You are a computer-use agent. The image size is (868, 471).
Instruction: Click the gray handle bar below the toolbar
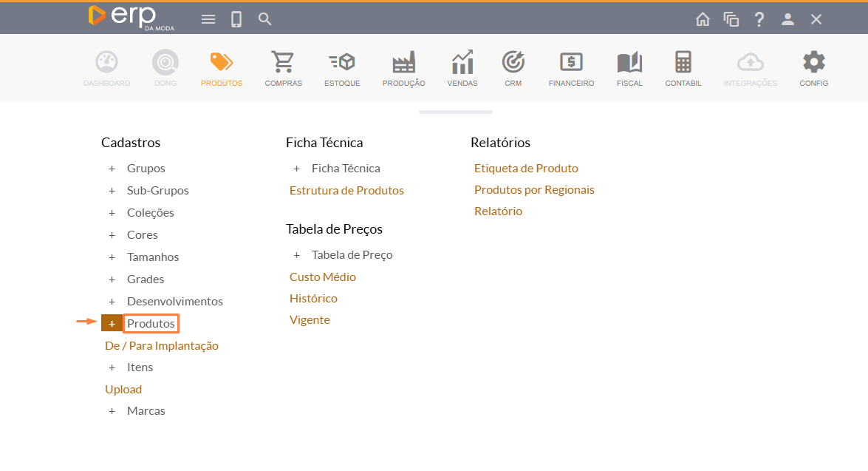point(455,112)
